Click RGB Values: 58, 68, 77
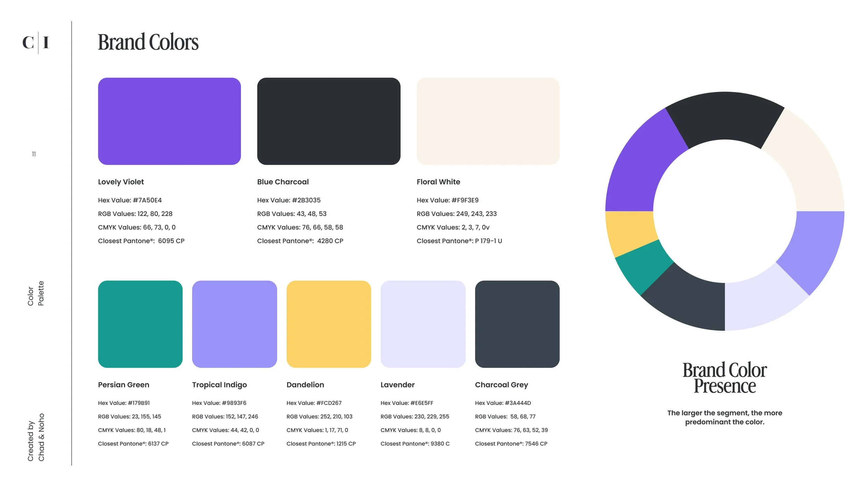868x488 pixels. pos(505,417)
